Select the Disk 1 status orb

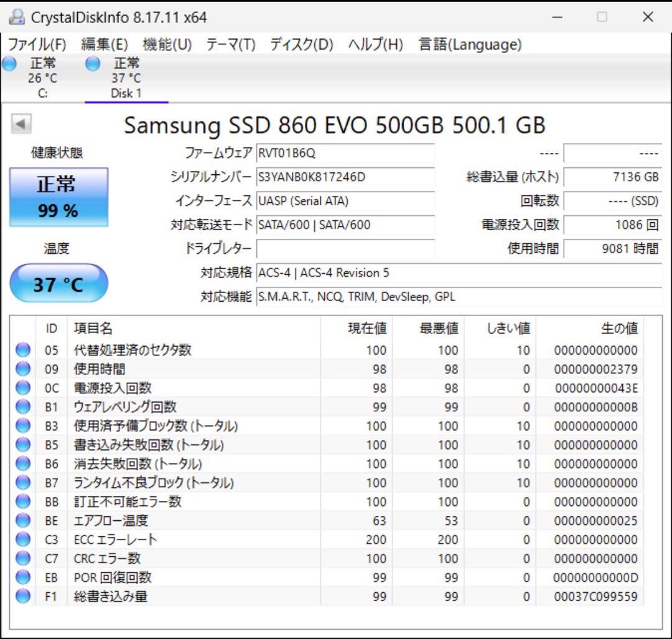(x=93, y=64)
